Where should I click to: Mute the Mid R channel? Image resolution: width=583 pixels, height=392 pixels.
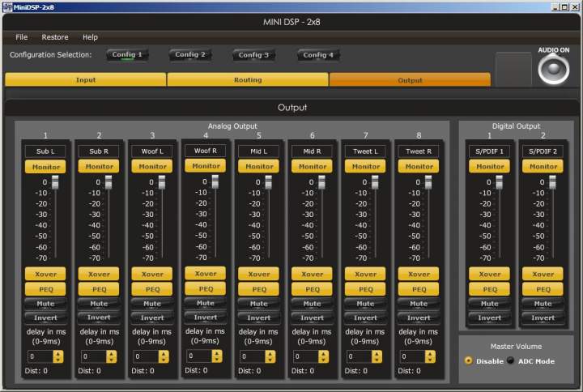tap(313, 304)
